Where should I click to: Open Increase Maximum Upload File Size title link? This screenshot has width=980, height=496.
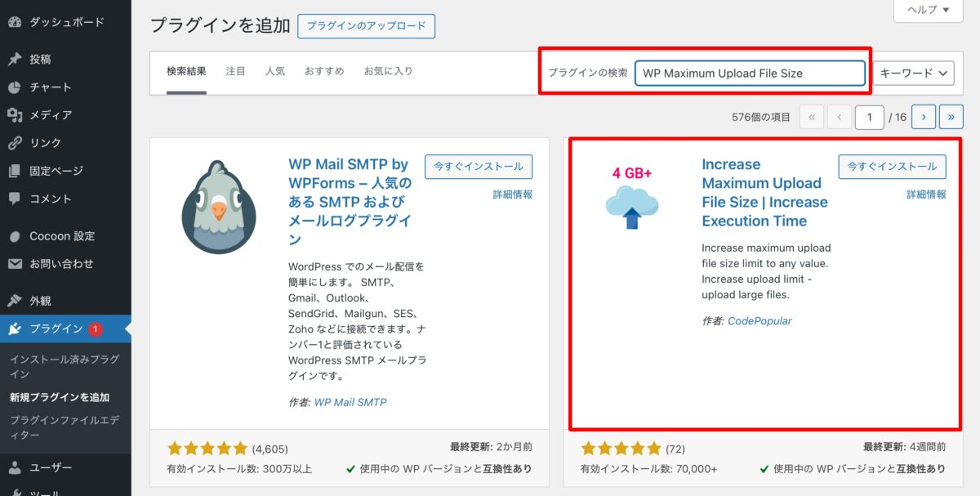(x=764, y=193)
